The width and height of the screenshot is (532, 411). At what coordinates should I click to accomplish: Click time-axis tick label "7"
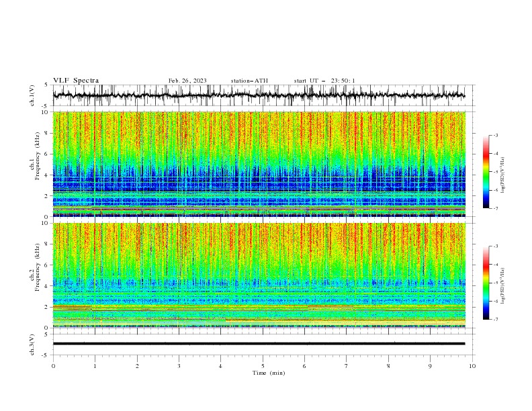click(347, 366)
